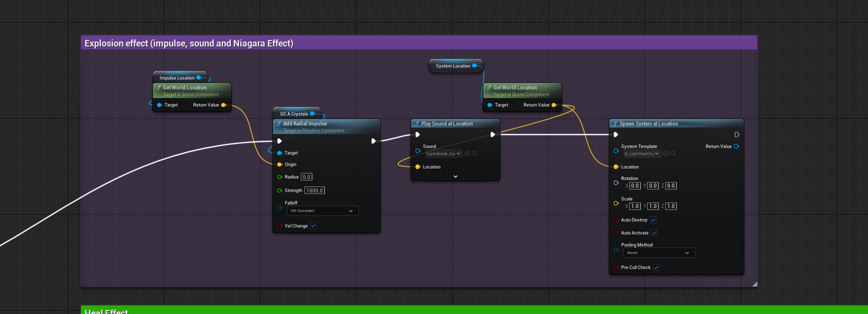Viewport: 868px width, 314px height.
Task: Click the System Location variable output pin
Action: pos(475,65)
